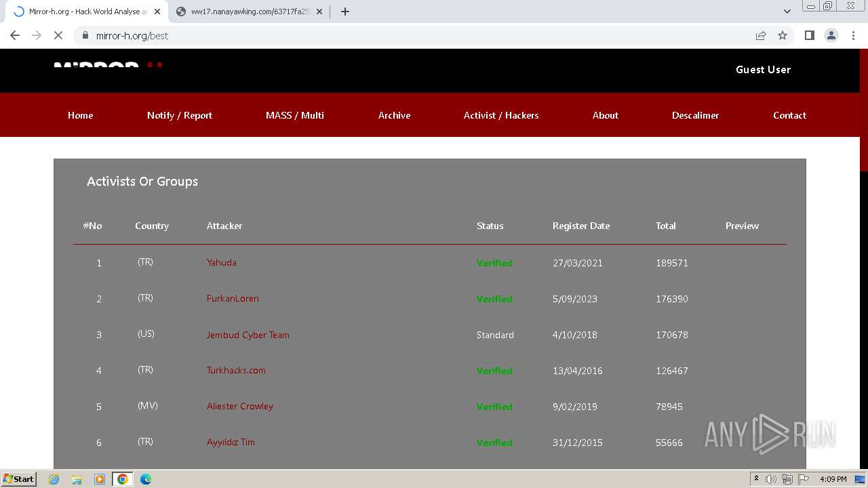Viewport: 868px width, 488px height.
Task: Close the Mirror-h.org tab
Action: coord(157,12)
